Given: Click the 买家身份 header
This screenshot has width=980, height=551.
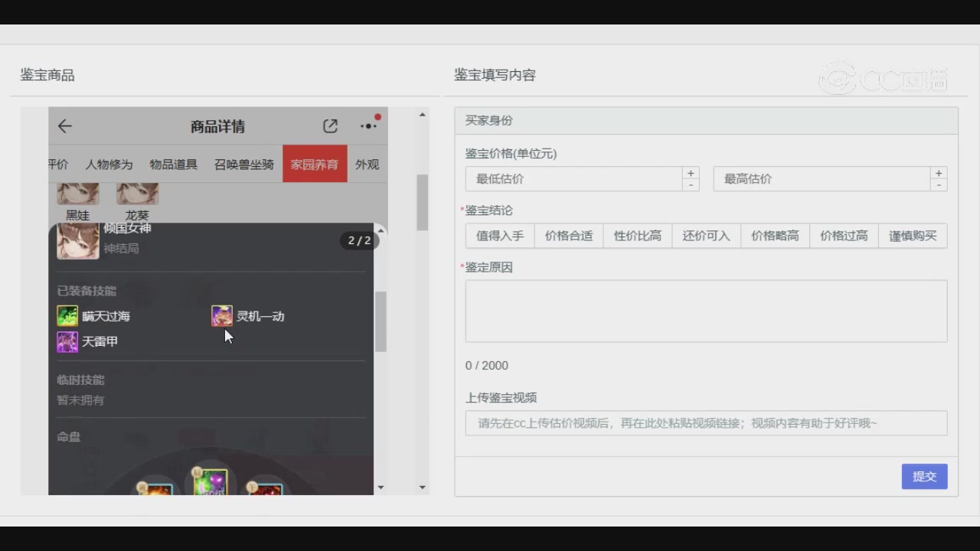Looking at the screenshot, I should 706,121.
